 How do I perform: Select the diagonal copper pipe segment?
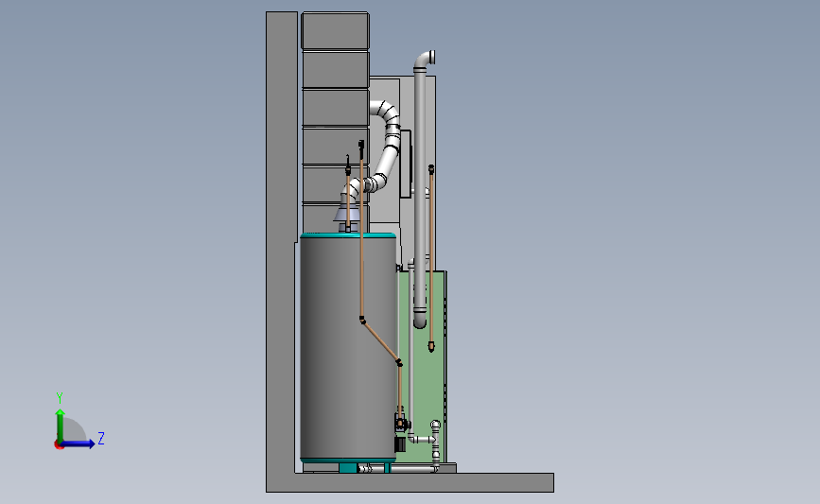point(381,341)
